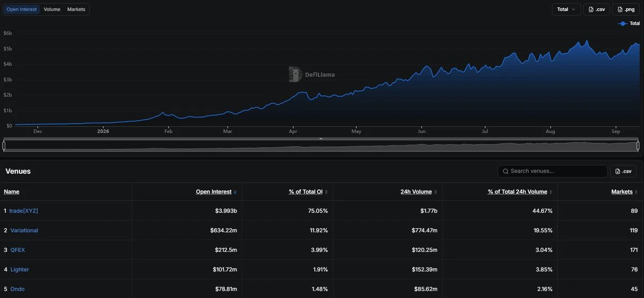
Task: Switch to the Volume tab
Action: click(x=52, y=9)
